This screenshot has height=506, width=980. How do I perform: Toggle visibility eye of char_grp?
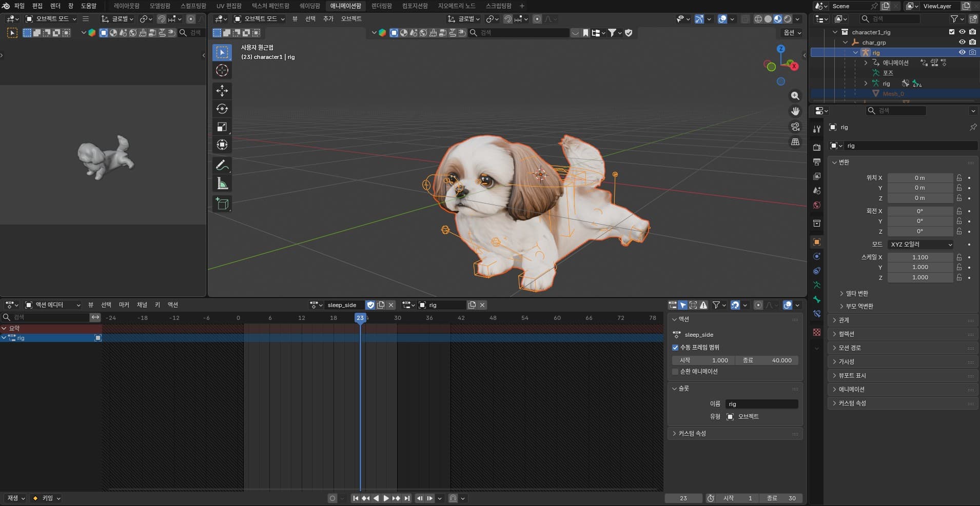pyautogui.click(x=962, y=42)
